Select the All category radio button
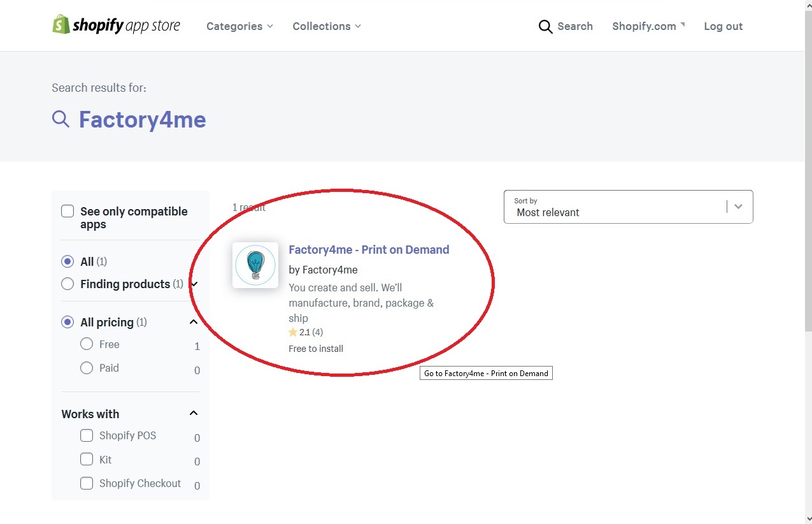Screen dimensions: 812x524 pyautogui.click(x=68, y=261)
